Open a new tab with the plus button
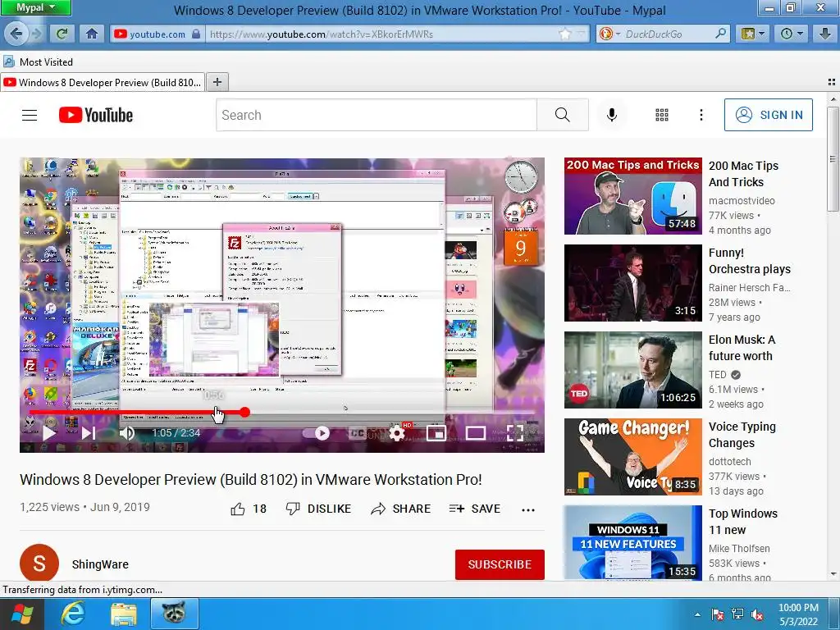 pos(217,82)
